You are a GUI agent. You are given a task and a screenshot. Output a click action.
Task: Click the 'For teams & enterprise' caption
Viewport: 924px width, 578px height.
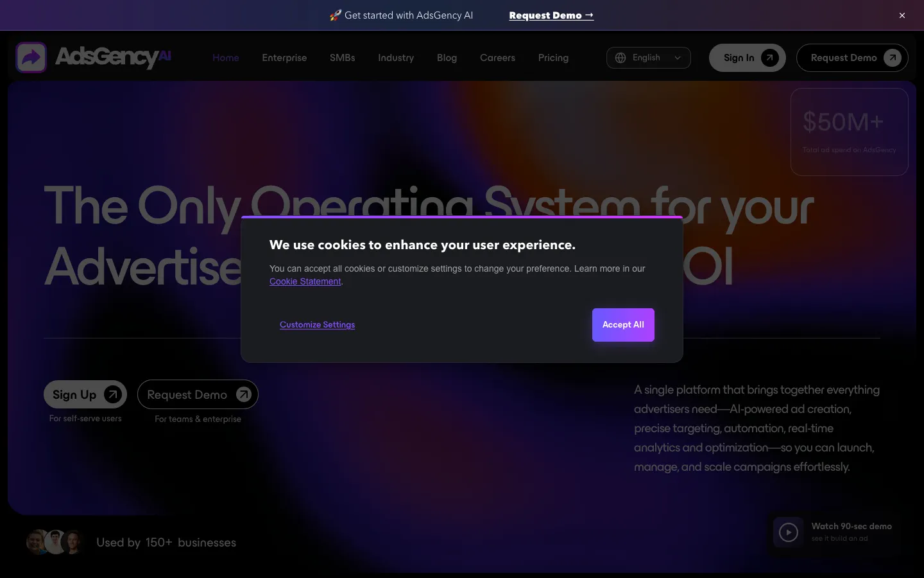click(198, 419)
